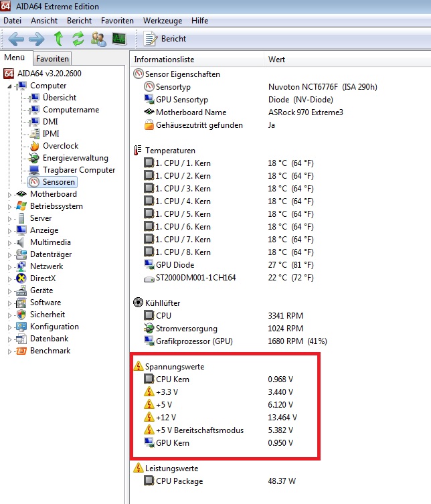Click the Software icon in tree
The width and height of the screenshot is (431, 504).
21,303
